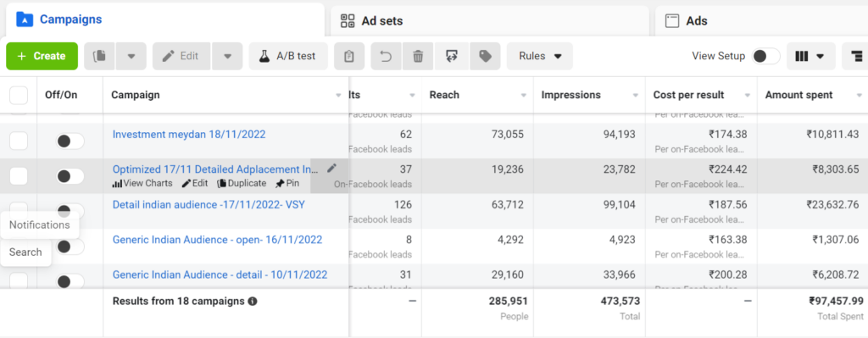Viewport: 868px width, 338px height.
Task: Open the Rules dropdown
Action: 540,57
